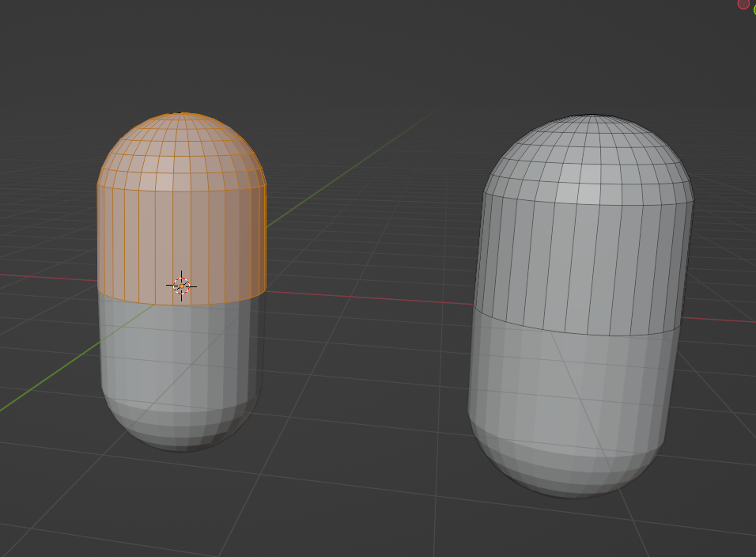Click the orange dome top of the left capsule
The image size is (756, 557).
pos(182,150)
